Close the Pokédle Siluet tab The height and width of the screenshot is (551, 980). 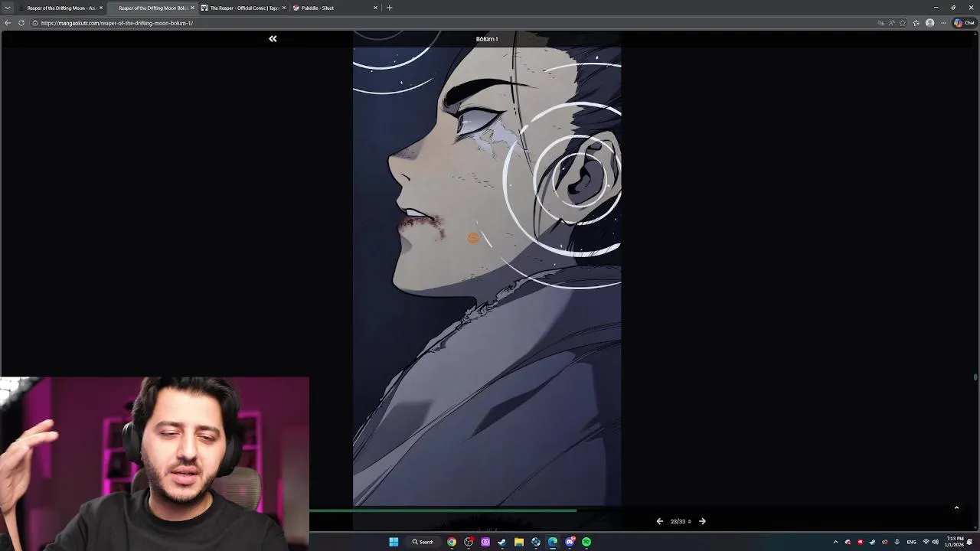pyautogui.click(x=375, y=8)
